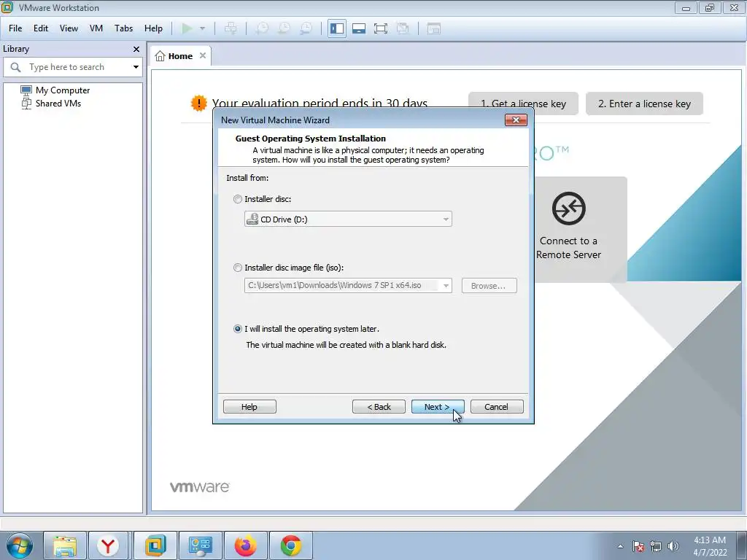Click the Full Screen mode toolbar icon
This screenshot has height=560, width=747.
(381, 28)
